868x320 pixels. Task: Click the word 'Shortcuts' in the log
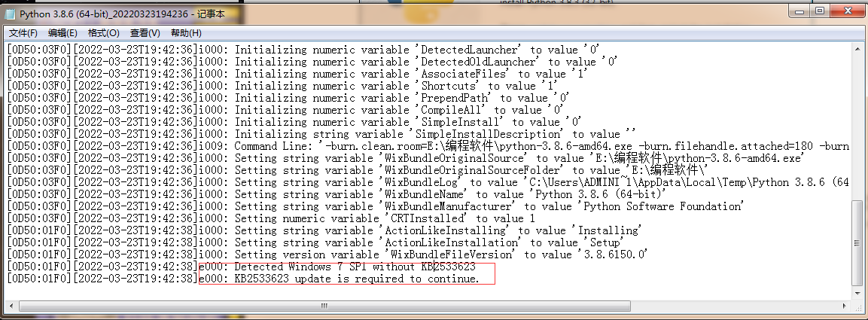coord(449,87)
